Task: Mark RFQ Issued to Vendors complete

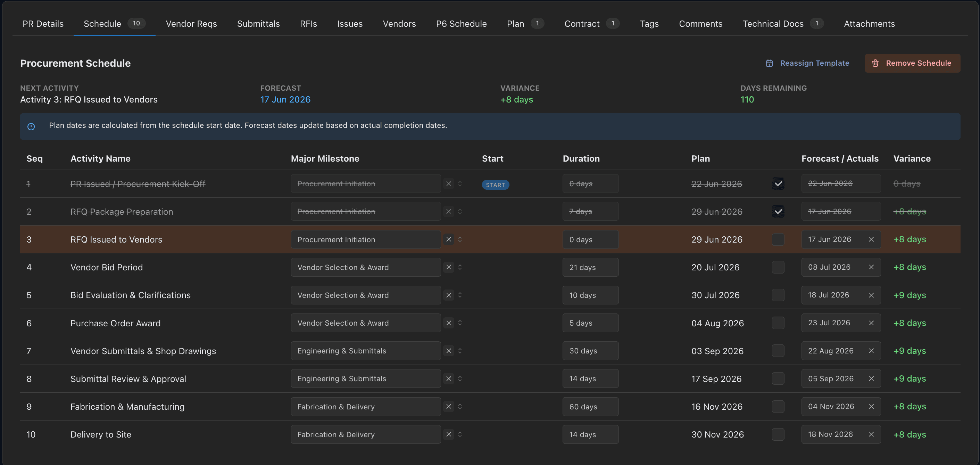Action: (x=778, y=239)
